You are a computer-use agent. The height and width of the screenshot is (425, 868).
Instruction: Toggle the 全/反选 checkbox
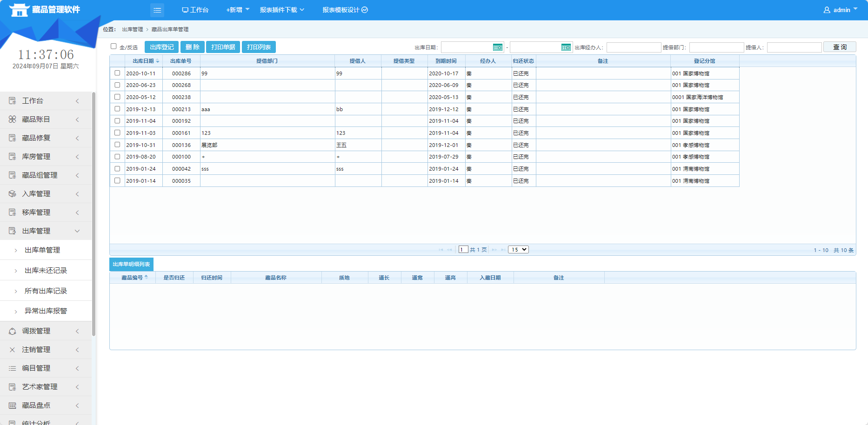tap(114, 46)
